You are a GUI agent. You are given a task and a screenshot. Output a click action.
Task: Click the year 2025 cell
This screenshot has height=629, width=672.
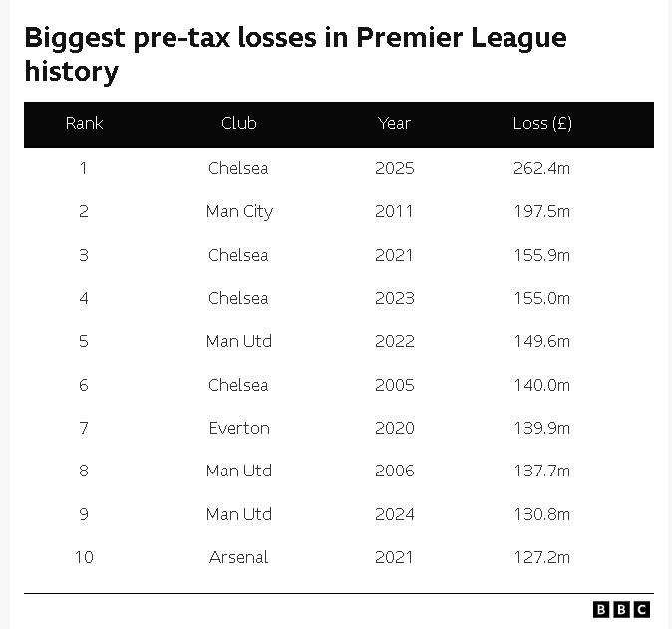[x=394, y=168]
